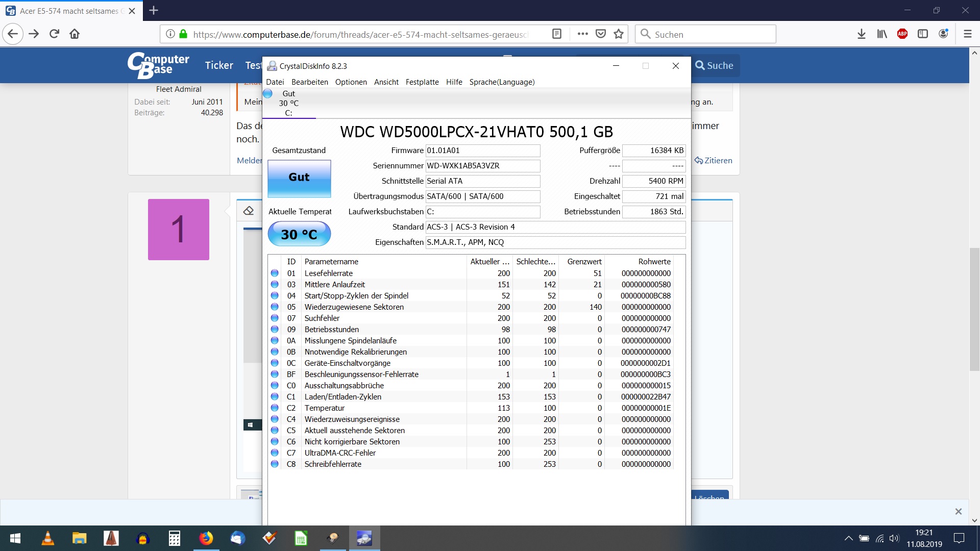Image resolution: width=980 pixels, height=551 pixels.
Task: Open the Festplatte menu
Action: [422, 82]
